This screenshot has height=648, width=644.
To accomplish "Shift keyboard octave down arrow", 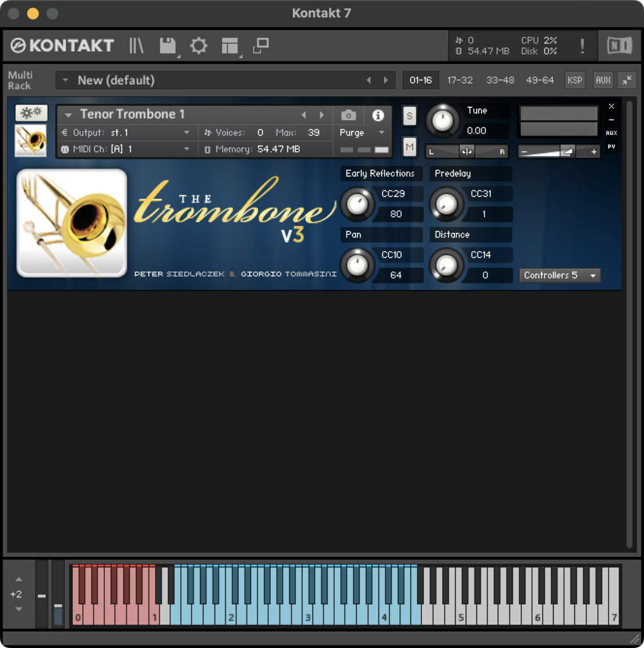I will [18, 609].
